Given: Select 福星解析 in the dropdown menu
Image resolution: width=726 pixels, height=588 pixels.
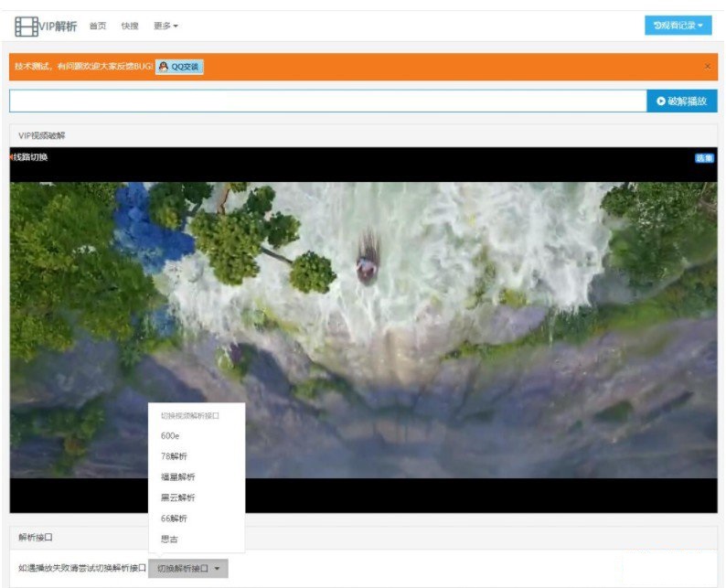Looking at the screenshot, I should (177, 477).
